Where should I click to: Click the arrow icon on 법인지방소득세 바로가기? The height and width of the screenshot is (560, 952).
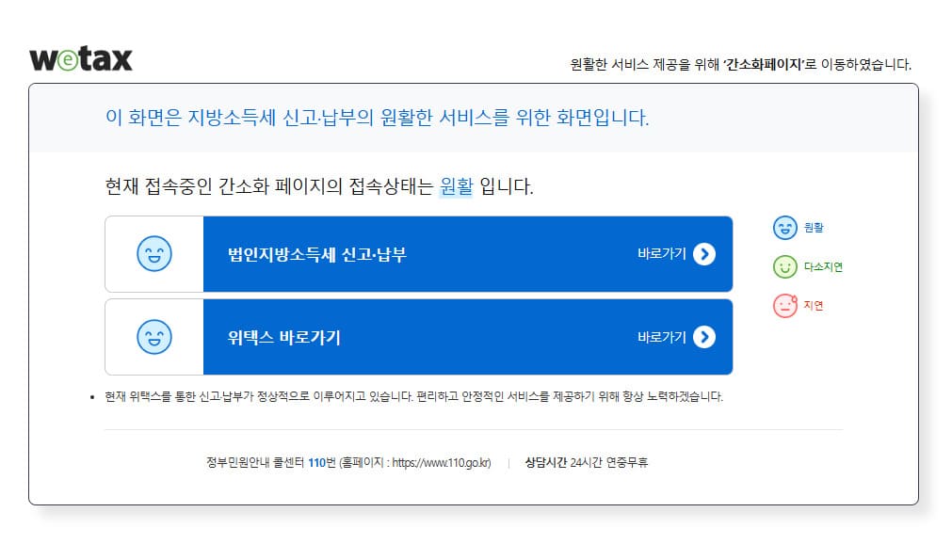(704, 254)
